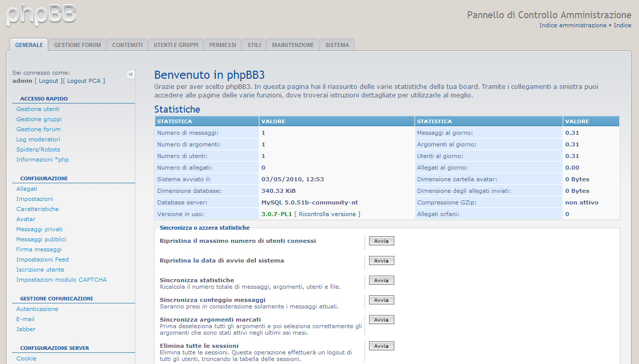Viewport: 639px width, 364px height.
Task: Click the Statistiche heading
Action: (177, 110)
